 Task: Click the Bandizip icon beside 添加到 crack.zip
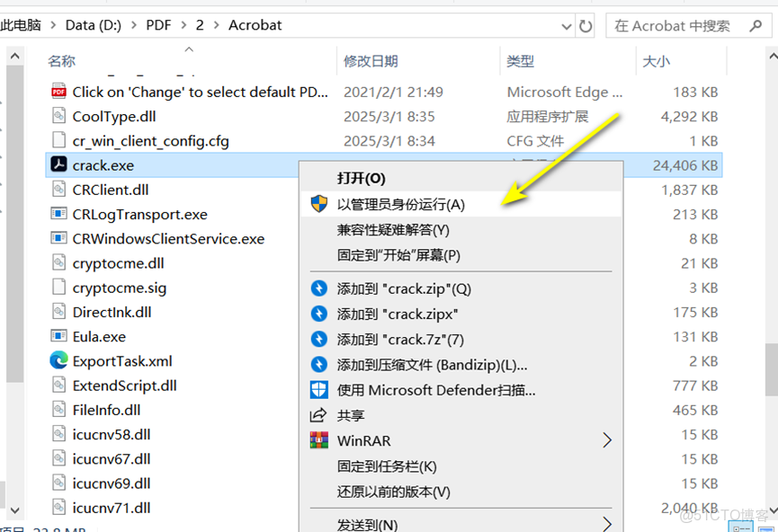tap(320, 288)
